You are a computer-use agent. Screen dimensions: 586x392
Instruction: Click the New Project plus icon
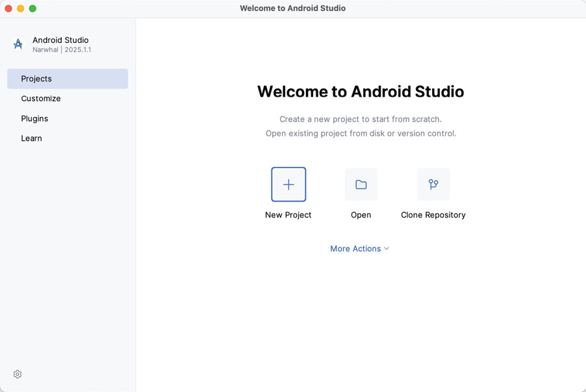(x=288, y=184)
